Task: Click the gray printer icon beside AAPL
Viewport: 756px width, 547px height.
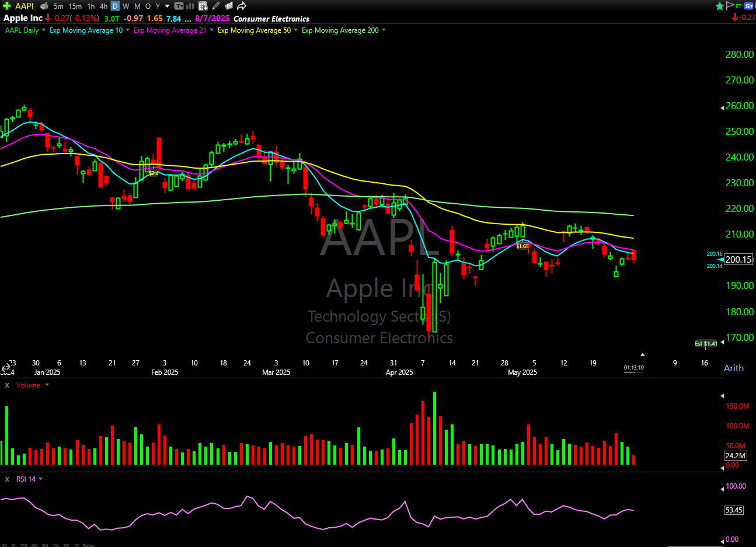Action: pyautogui.click(x=44, y=6)
